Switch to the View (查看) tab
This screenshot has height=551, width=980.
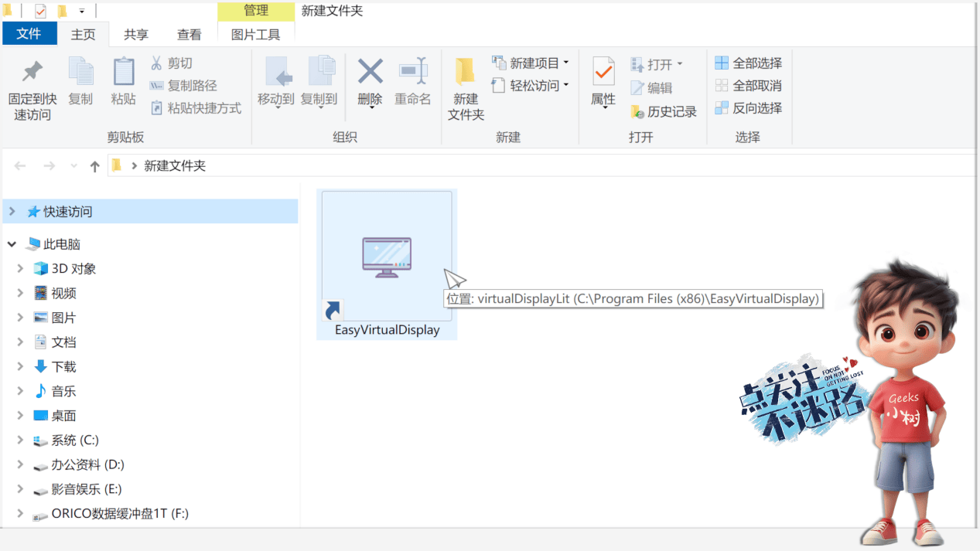(189, 35)
